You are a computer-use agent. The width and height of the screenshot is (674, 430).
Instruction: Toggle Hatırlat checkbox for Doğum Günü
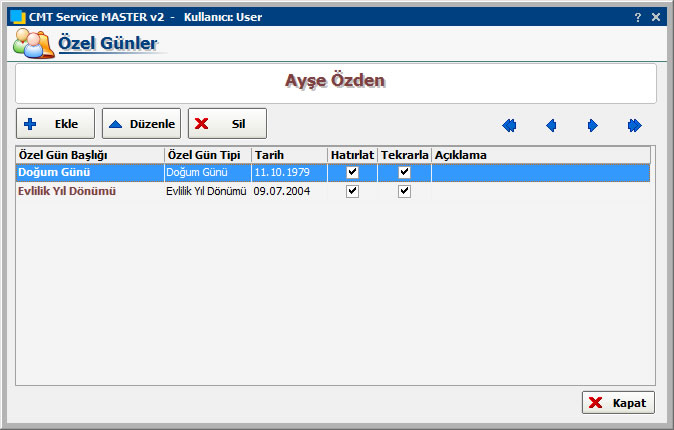click(x=352, y=172)
